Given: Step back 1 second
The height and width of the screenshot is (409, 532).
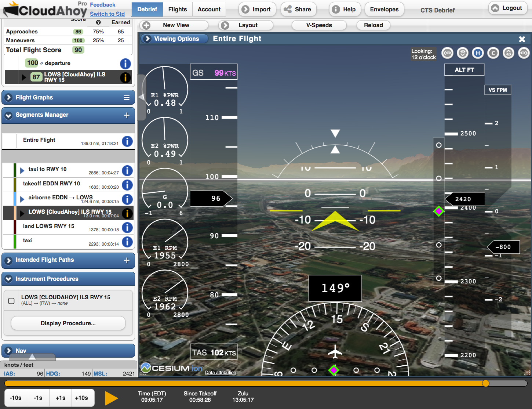Looking at the screenshot, I should coord(38,398).
